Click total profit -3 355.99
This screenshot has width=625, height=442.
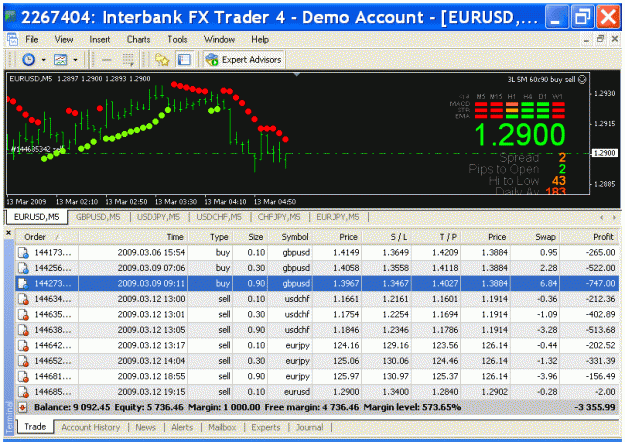tap(594, 408)
